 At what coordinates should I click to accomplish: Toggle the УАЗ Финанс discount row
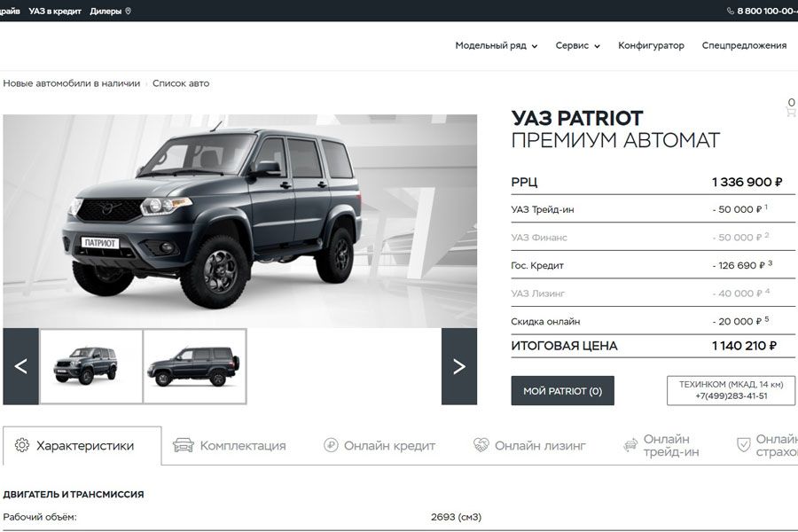click(653, 238)
